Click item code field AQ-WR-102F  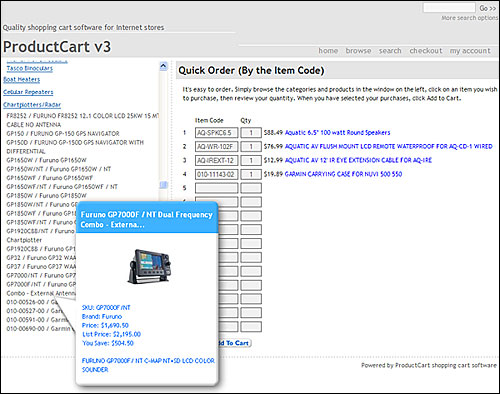click(217, 147)
